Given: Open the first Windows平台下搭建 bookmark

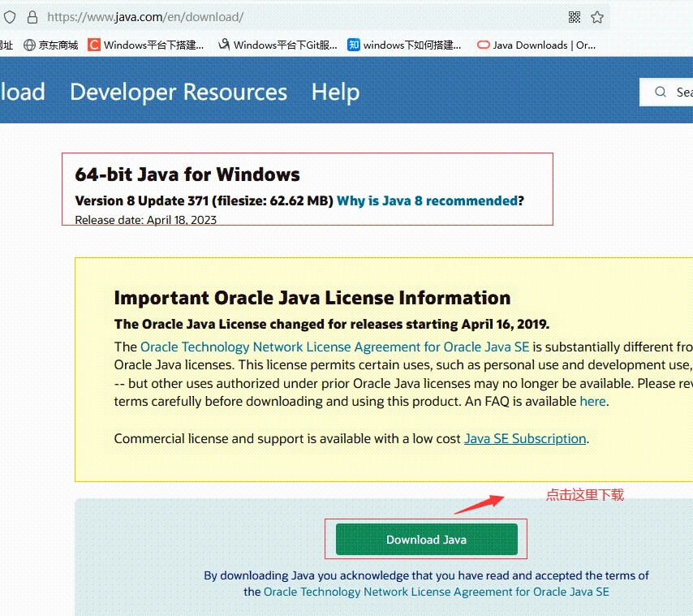Looking at the screenshot, I should click(x=146, y=45).
